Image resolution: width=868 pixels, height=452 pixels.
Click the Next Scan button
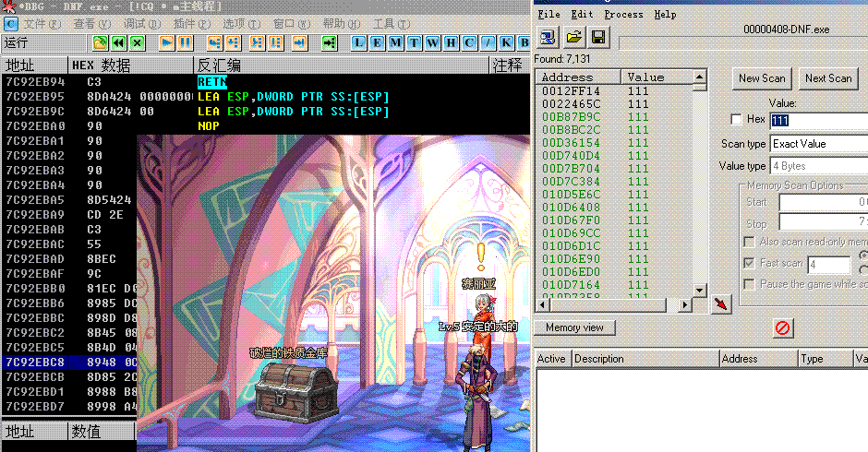(x=828, y=78)
